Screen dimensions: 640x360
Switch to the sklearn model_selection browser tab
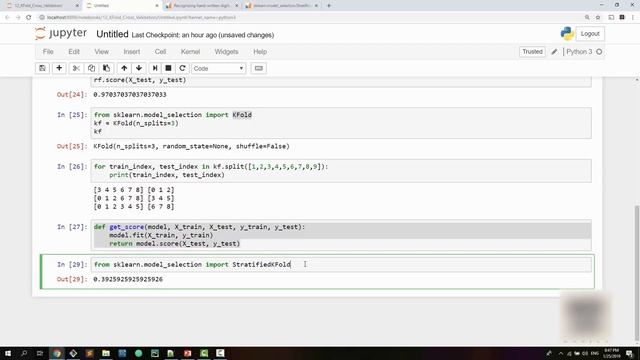282,6
